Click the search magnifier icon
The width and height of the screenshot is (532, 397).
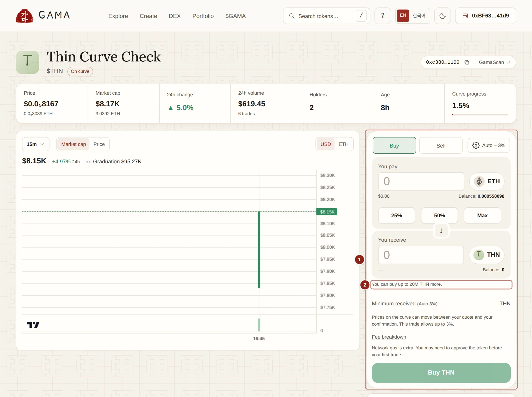[292, 16]
